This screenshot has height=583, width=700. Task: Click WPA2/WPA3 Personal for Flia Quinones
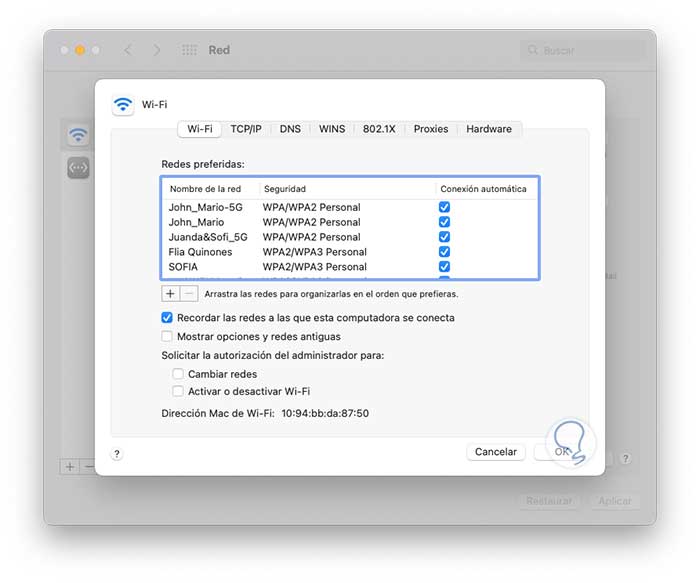pos(315,252)
